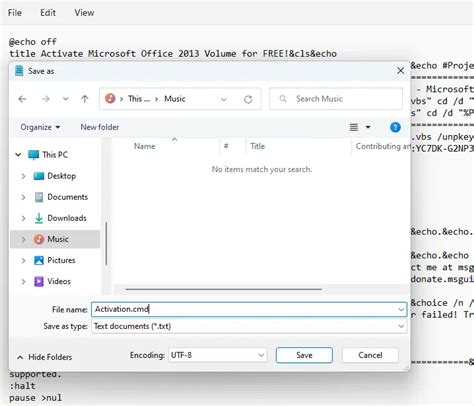Screen dimensions: 474x406
Task: Click 'pause >nul' line in Notepad
Action: [35, 398]
